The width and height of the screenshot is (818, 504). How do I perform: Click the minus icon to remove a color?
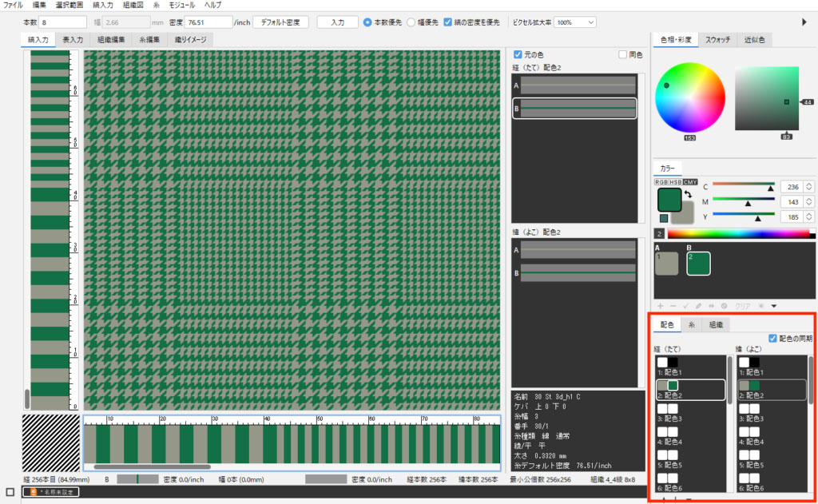pyautogui.click(x=673, y=306)
